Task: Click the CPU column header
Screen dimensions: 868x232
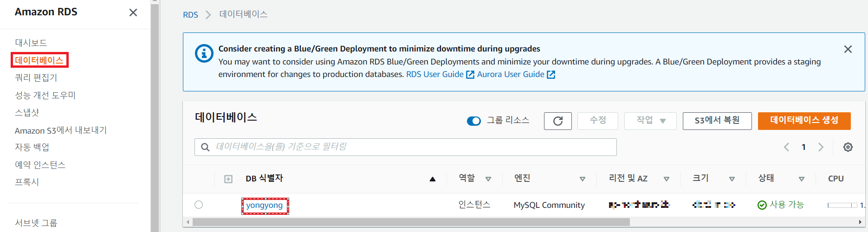Action: coord(836,179)
